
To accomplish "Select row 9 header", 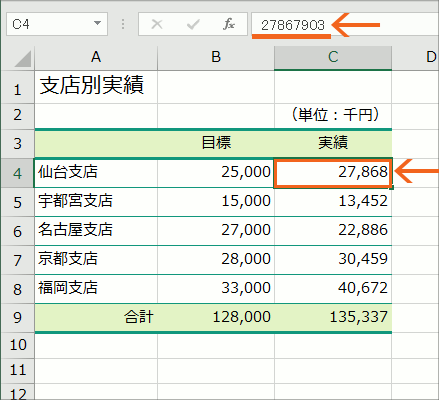I will pos(17,318).
